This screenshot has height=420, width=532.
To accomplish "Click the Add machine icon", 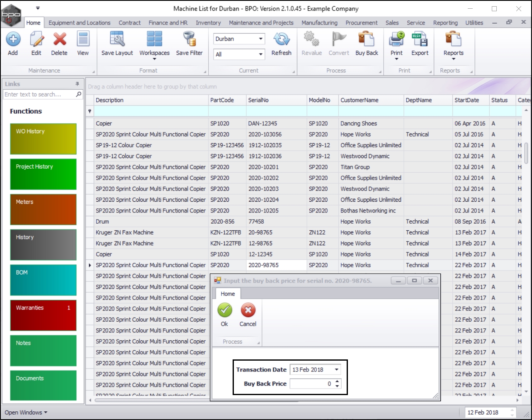I will (x=13, y=39).
